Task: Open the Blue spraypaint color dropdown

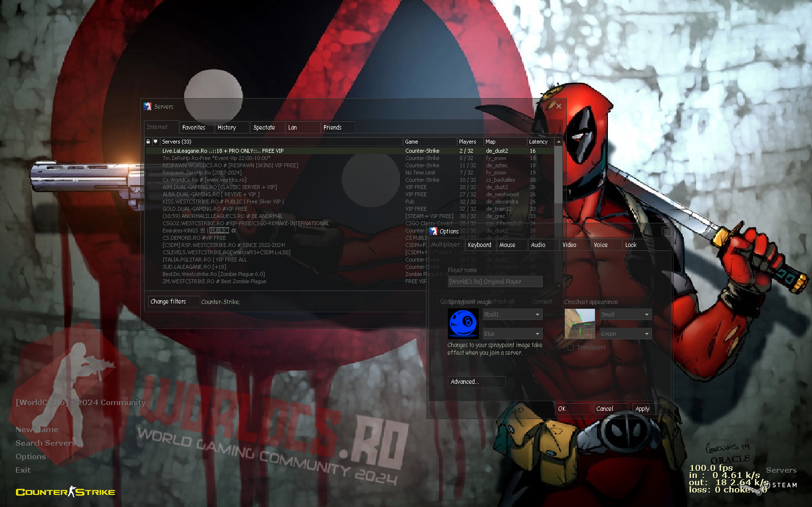Action: (x=512, y=333)
